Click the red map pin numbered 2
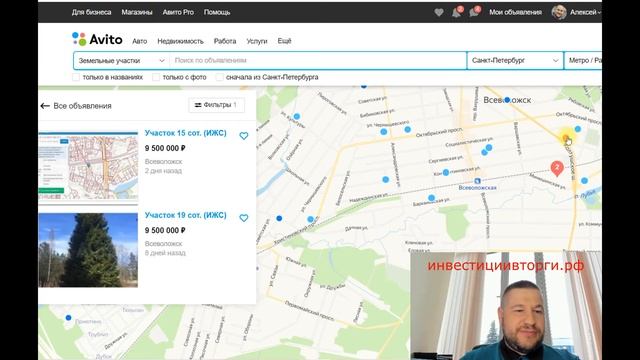The height and width of the screenshot is (360, 640). [557, 168]
